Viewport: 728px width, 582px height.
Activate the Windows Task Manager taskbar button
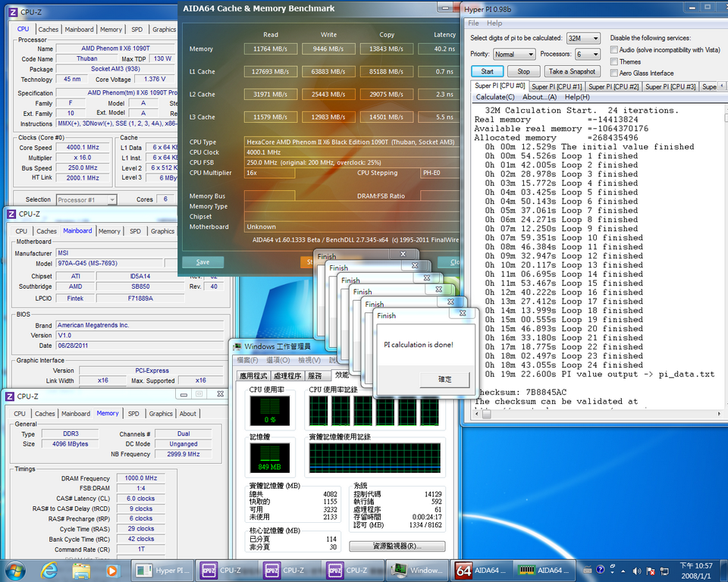(x=416, y=571)
